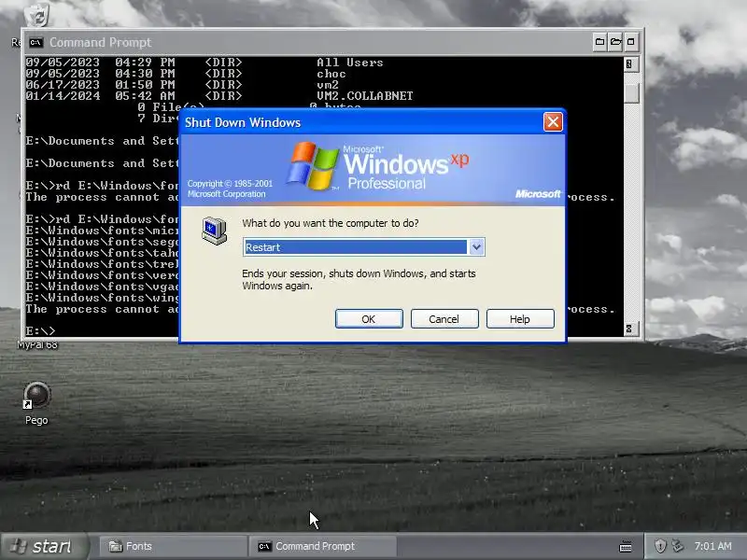This screenshot has height=560, width=747.
Task: Open the Pego desktop shortcut
Action: pyautogui.click(x=36, y=403)
